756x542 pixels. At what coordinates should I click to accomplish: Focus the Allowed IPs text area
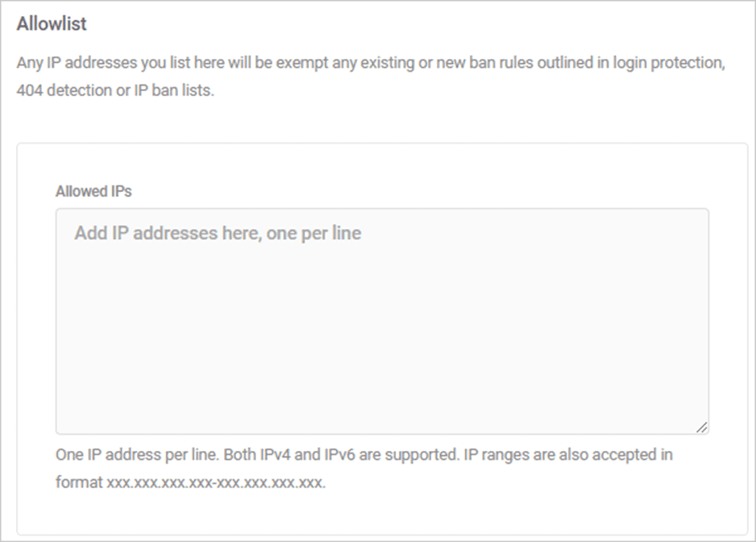[382, 322]
